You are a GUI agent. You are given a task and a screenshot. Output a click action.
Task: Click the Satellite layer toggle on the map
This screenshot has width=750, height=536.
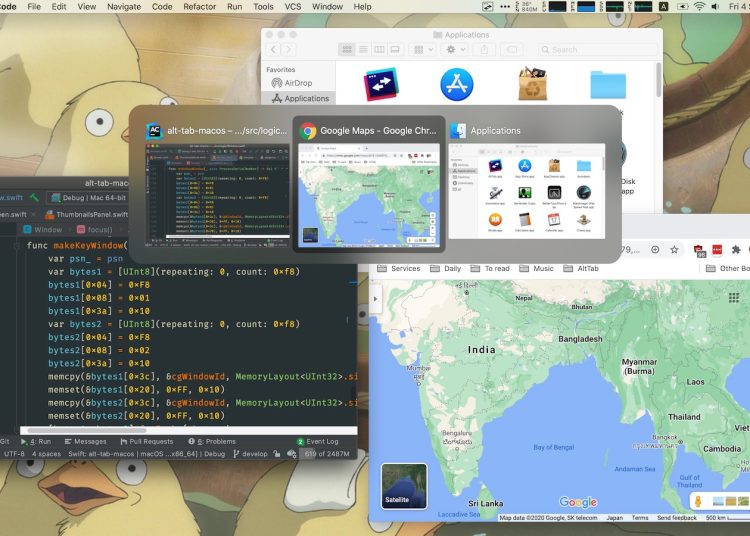404,487
